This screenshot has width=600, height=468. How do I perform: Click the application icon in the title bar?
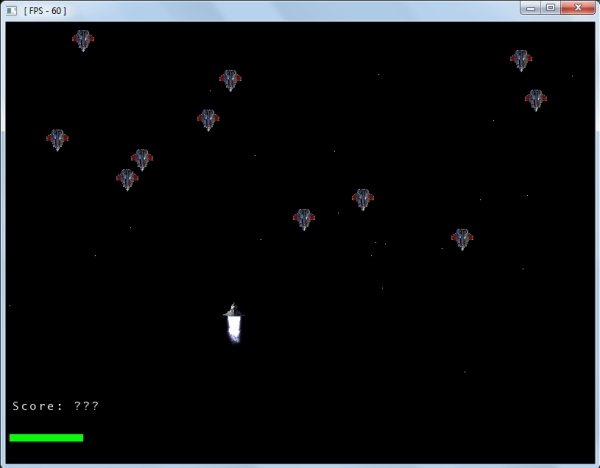click(x=11, y=11)
